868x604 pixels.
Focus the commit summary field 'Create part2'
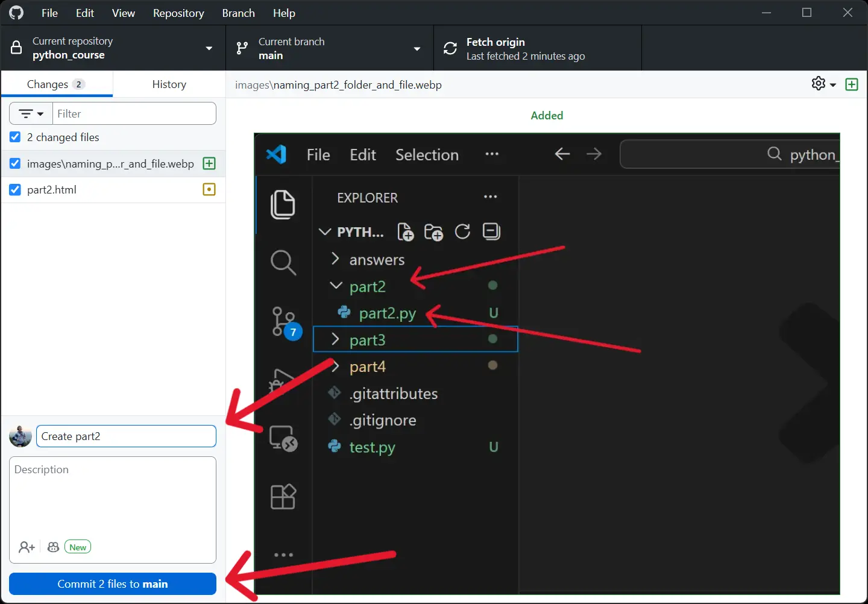tap(126, 436)
